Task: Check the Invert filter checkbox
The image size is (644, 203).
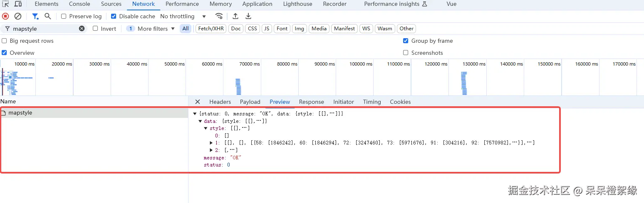Action: [95, 29]
